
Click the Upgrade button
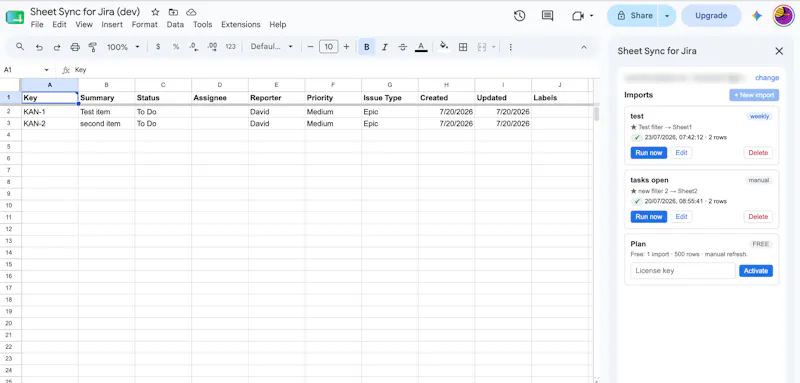[711, 16]
